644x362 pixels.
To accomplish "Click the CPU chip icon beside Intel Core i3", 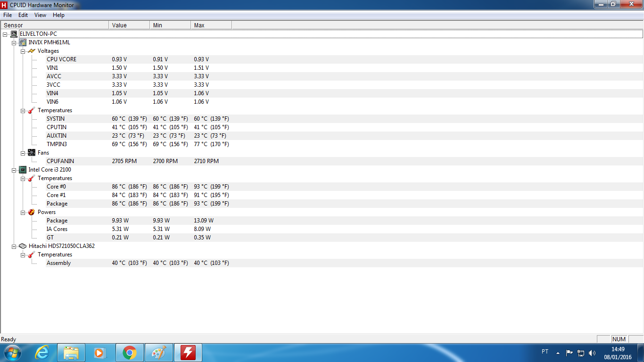I will click(x=23, y=170).
